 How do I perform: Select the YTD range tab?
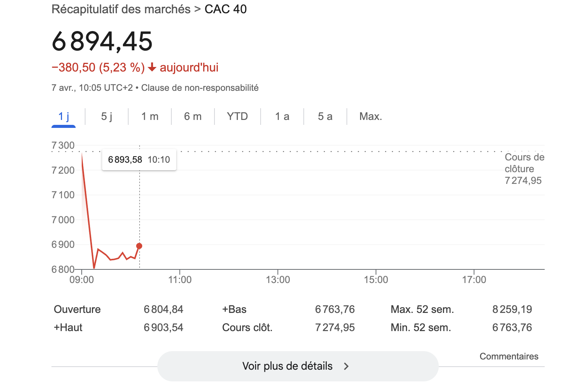238,117
